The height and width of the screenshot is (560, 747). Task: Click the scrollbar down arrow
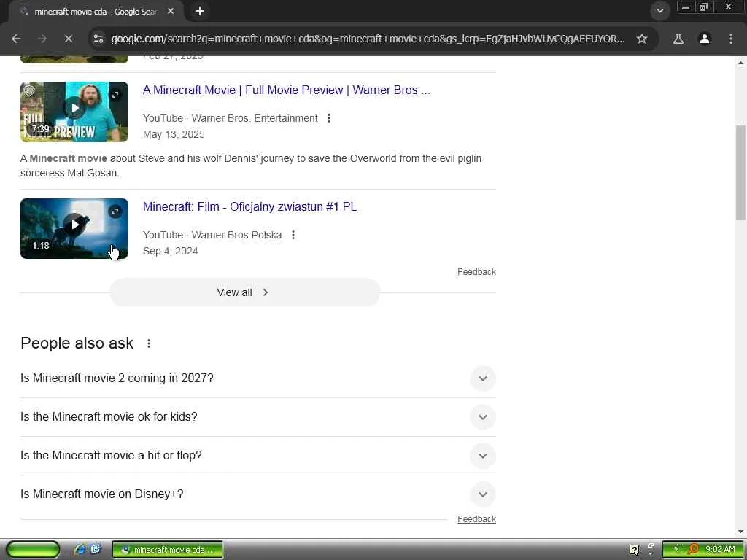(x=740, y=532)
